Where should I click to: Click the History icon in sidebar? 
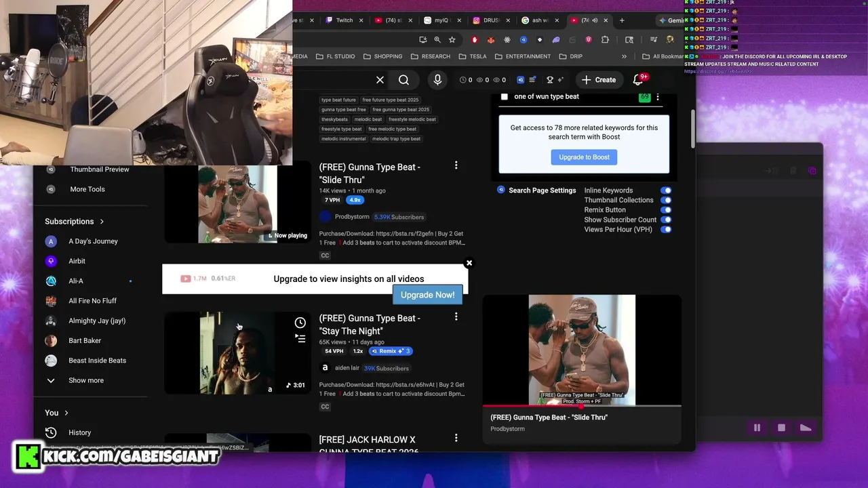pos(51,432)
